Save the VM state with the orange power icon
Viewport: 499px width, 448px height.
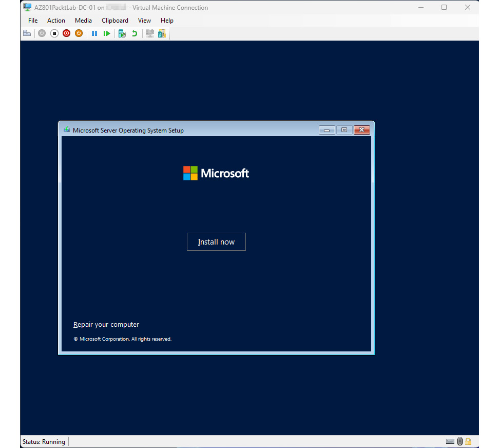79,33
